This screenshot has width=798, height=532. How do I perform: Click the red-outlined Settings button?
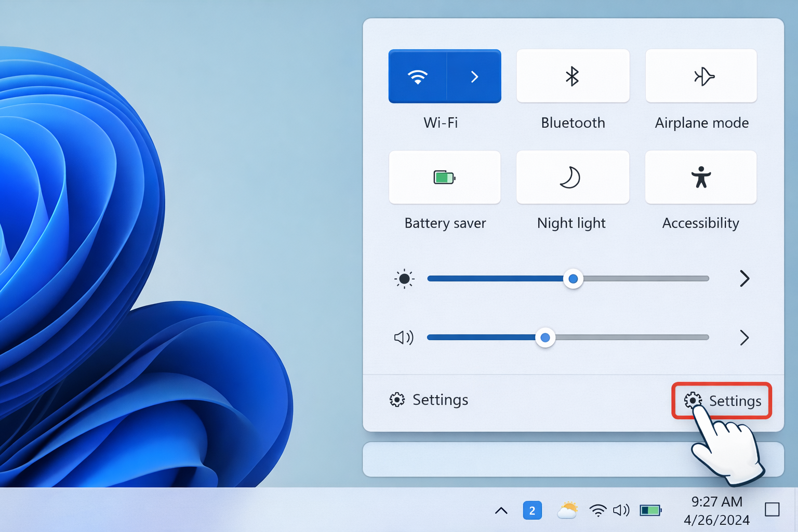(722, 401)
